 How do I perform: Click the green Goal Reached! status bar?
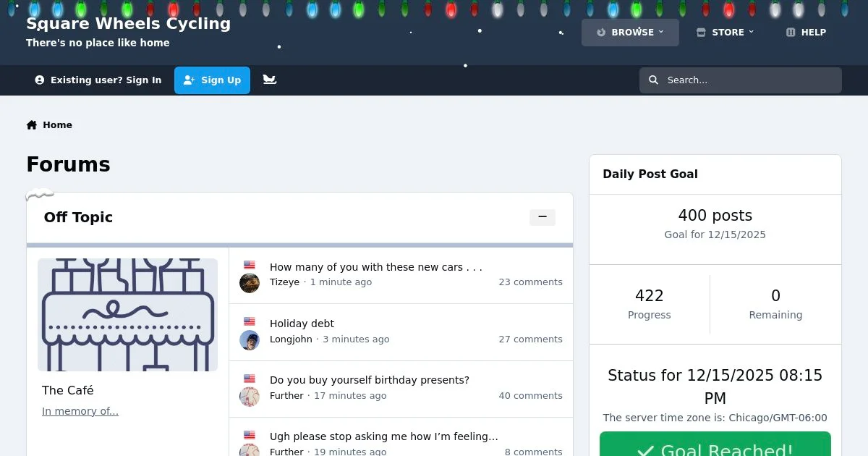pyautogui.click(x=715, y=444)
